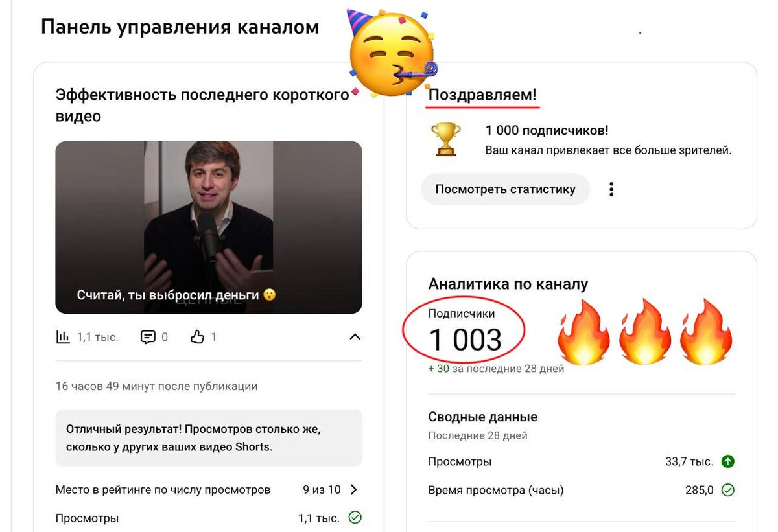Click the 1 000 подписчиков! achievement text
The height and width of the screenshot is (532, 778).
(x=547, y=130)
